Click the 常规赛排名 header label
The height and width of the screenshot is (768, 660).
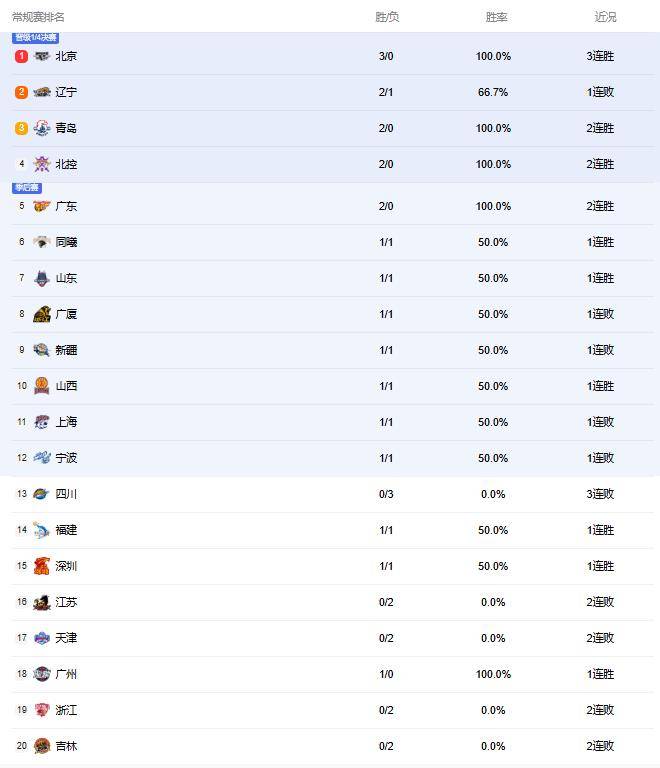pos(39,17)
